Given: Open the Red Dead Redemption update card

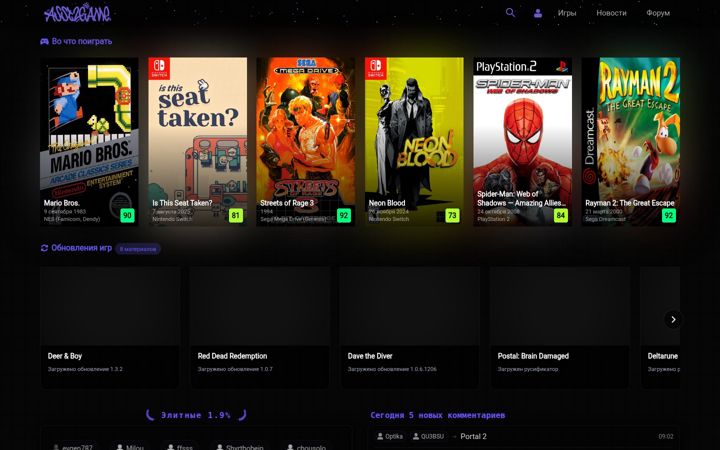Looking at the screenshot, I should click(260, 327).
